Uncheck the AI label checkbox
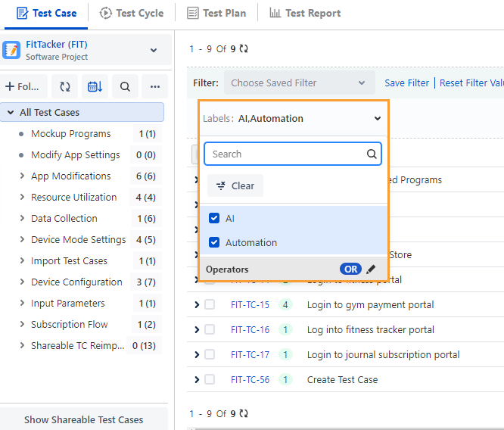Viewport: 504px width, 430px height. coord(214,218)
